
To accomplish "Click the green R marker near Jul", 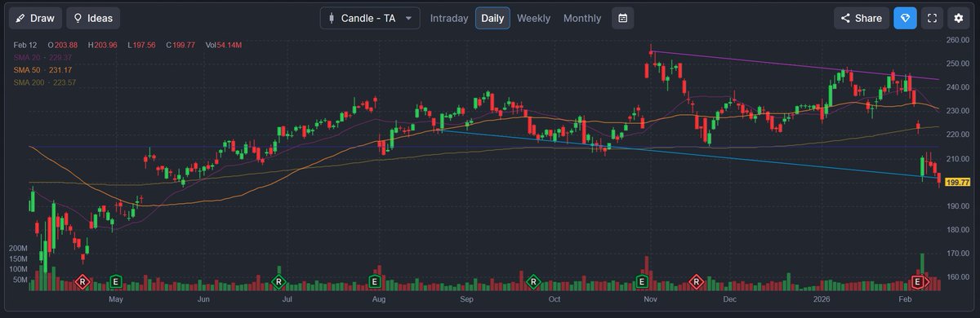I will click(x=279, y=281).
